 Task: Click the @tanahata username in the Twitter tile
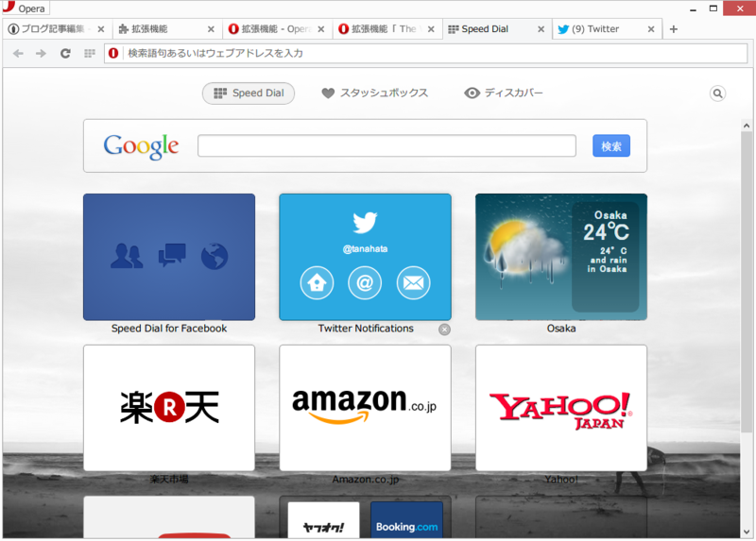click(365, 249)
